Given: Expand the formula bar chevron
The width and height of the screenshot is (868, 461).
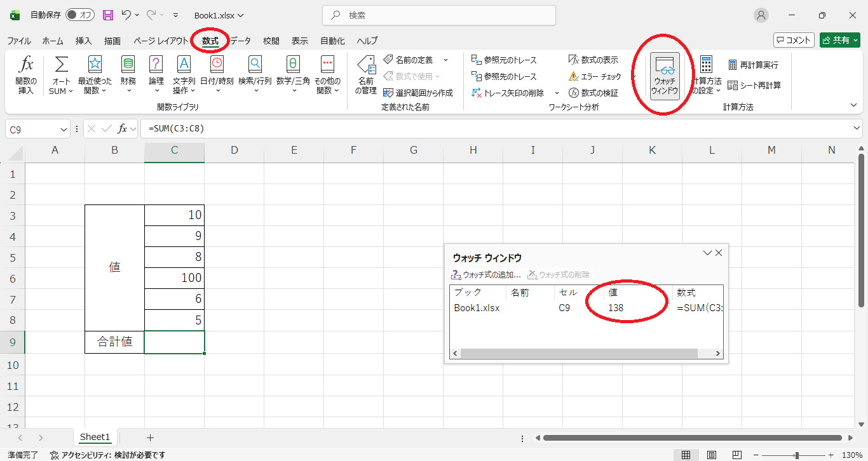Looking at the screenshot, I should pyautogui.click(x=858, y=129).
